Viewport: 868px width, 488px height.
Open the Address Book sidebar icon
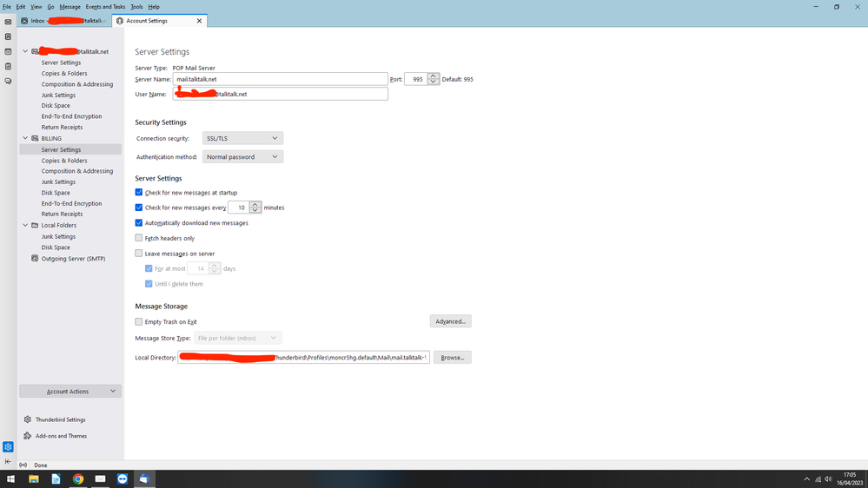click(x=8, y=36)
